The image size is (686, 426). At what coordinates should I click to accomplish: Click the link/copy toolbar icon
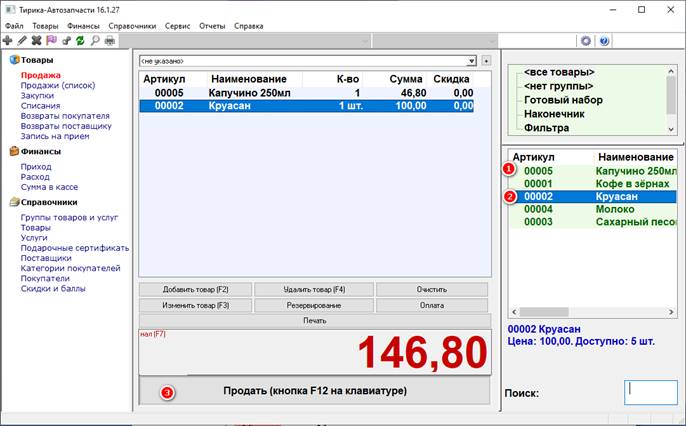66,41
